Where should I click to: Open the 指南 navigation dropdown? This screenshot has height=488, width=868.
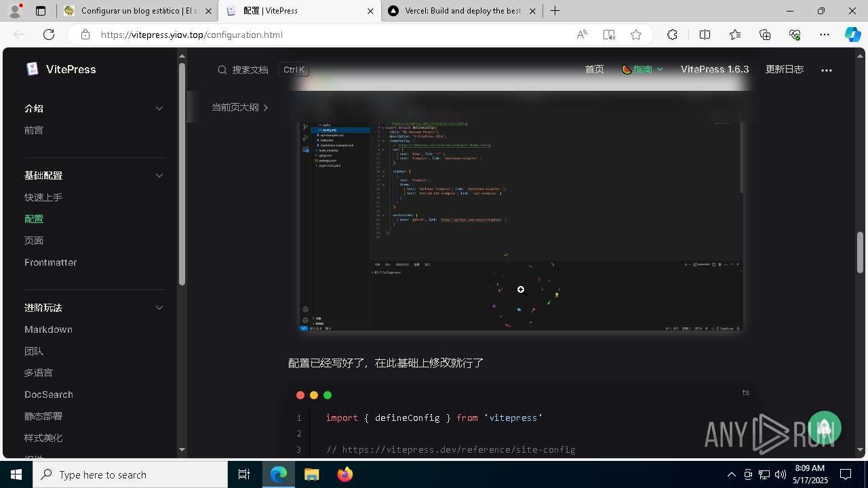click(642, 69)
